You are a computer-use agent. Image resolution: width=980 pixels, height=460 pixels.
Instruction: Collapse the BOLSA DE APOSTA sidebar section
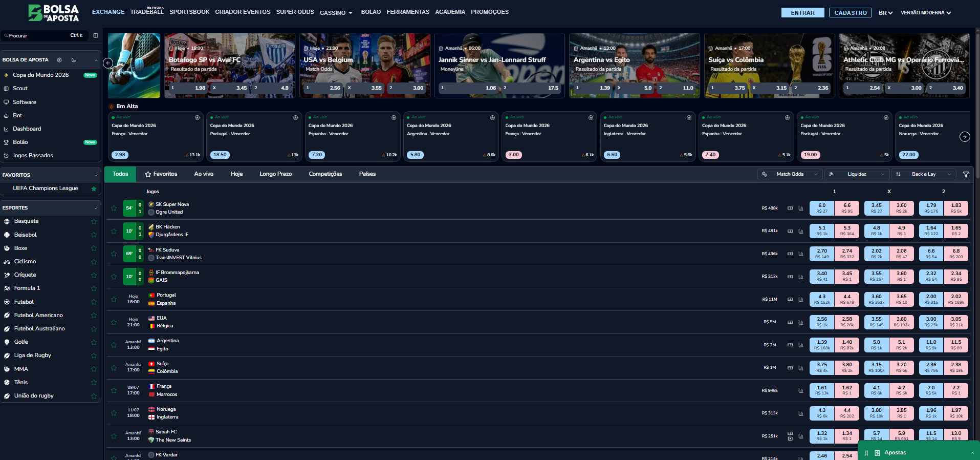point(96,60)
